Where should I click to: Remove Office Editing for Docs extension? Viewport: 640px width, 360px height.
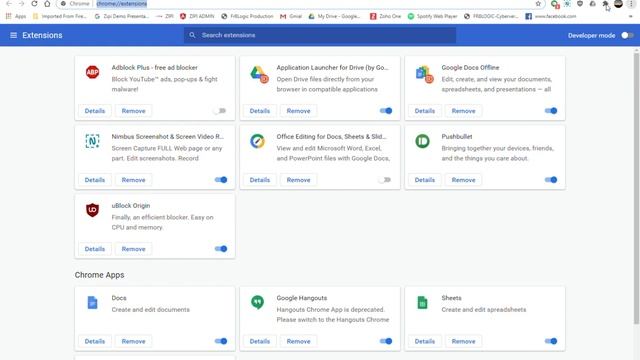pyautogui.click(x=298, y=180)
